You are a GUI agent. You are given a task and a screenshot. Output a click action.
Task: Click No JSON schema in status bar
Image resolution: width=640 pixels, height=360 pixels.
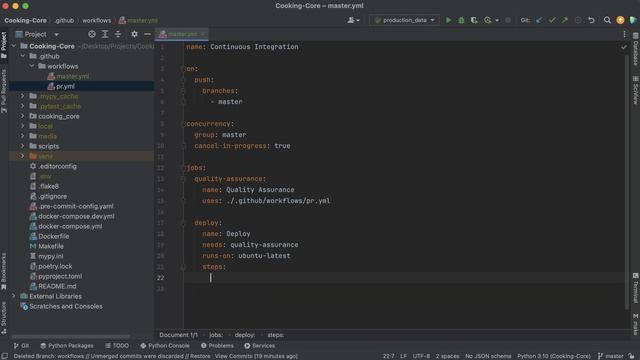click(x=488, y=356)
